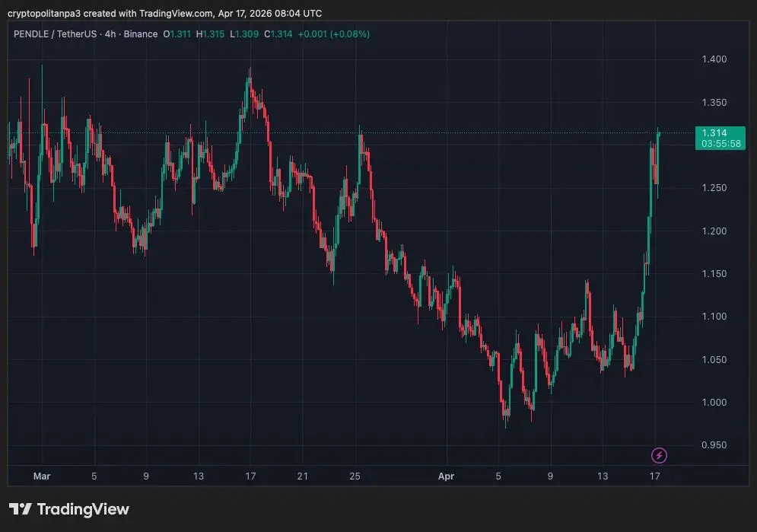Image resolution: width=757 pixels, height=532 pixels.
Task: Click the 03:55:58 candle countdown timer
Action: 720,144
